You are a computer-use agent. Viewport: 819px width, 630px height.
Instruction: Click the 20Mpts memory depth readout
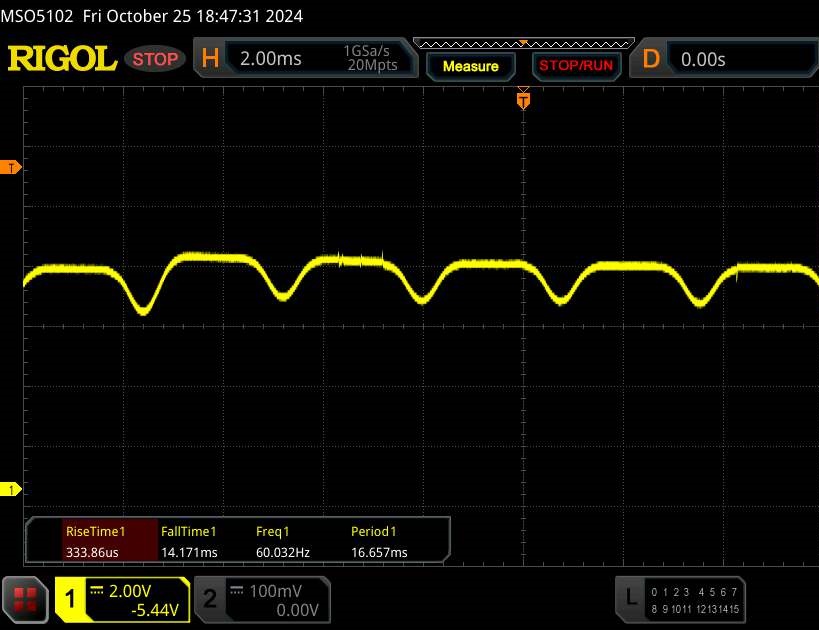click(x=372, y=65)
